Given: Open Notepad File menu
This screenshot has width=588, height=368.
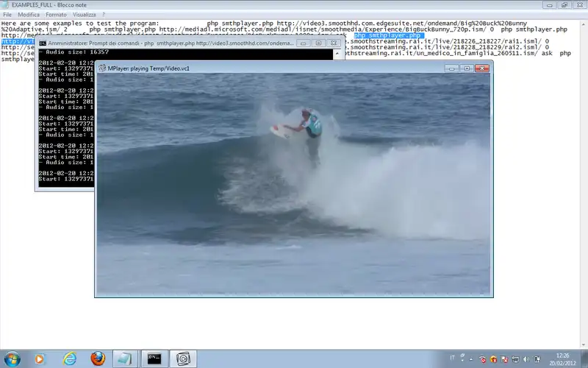Looking at the screenshot, I should tap(7, 15).
